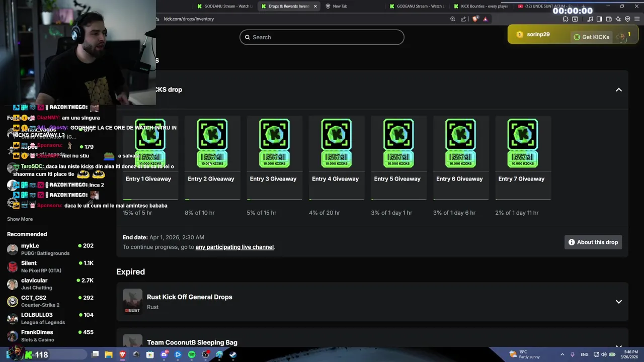Click the share page icon
The width and height of the screenshot is (644, 362).
tap(463, 19)
